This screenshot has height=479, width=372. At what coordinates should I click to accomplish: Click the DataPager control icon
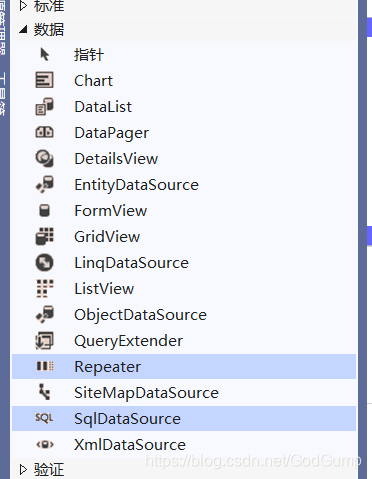pos(44,132)
